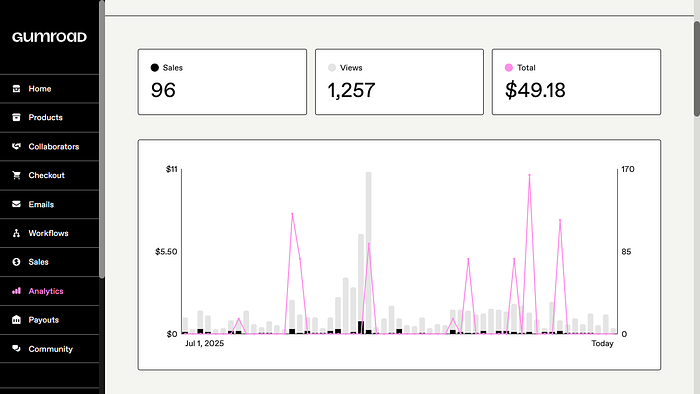
Task: Click the Community chat bubbles icon
Action: coord(17,348)
